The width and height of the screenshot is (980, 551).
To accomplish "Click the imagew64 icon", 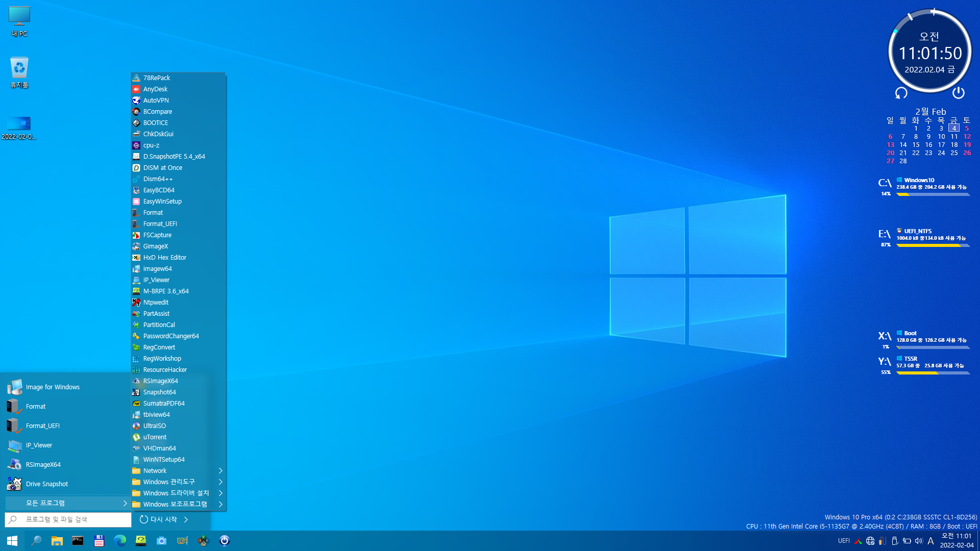I will click(x=136, y=269).
